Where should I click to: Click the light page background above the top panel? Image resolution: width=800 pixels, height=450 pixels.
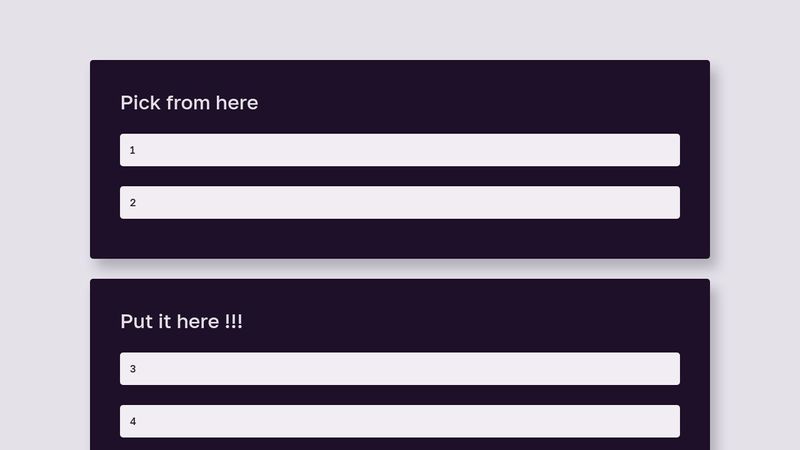pos(400,30)
